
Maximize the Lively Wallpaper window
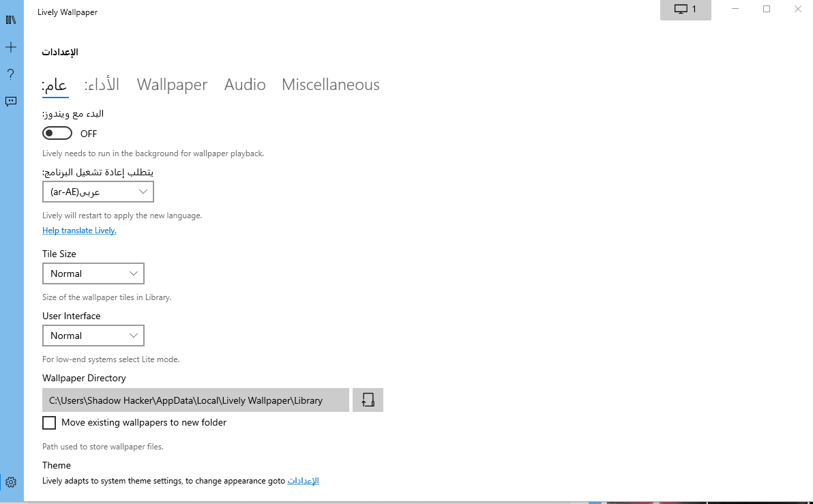[x=767, y=9]
